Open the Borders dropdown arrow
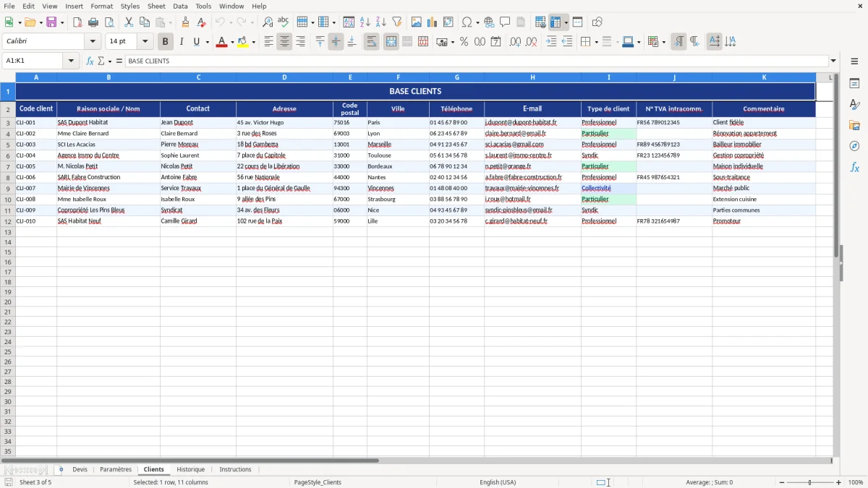Viewport: 868px width, 488px height. (596, 42)
